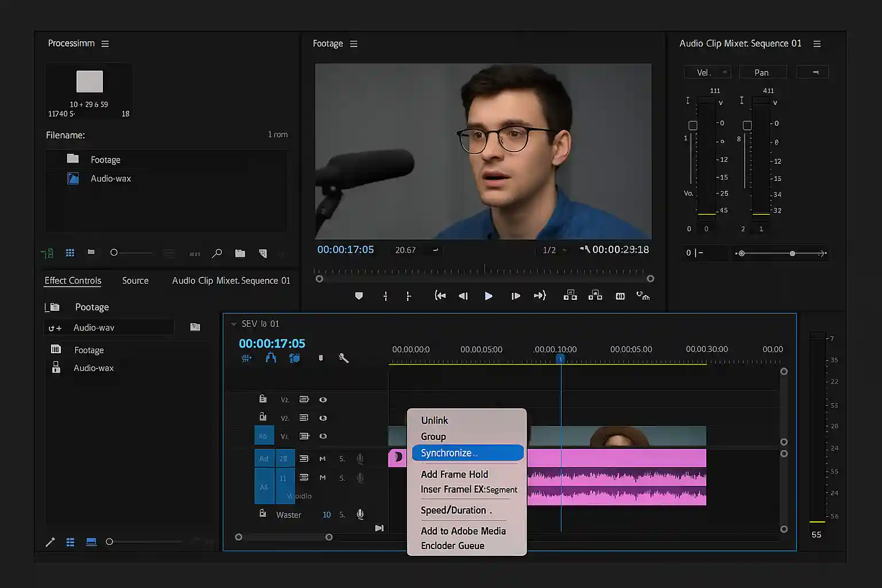The width and height of the screenshot is (882, 588).
Task: Switch to Effect Controls tab
Action: pyautogui.click(x=73, y=281)
